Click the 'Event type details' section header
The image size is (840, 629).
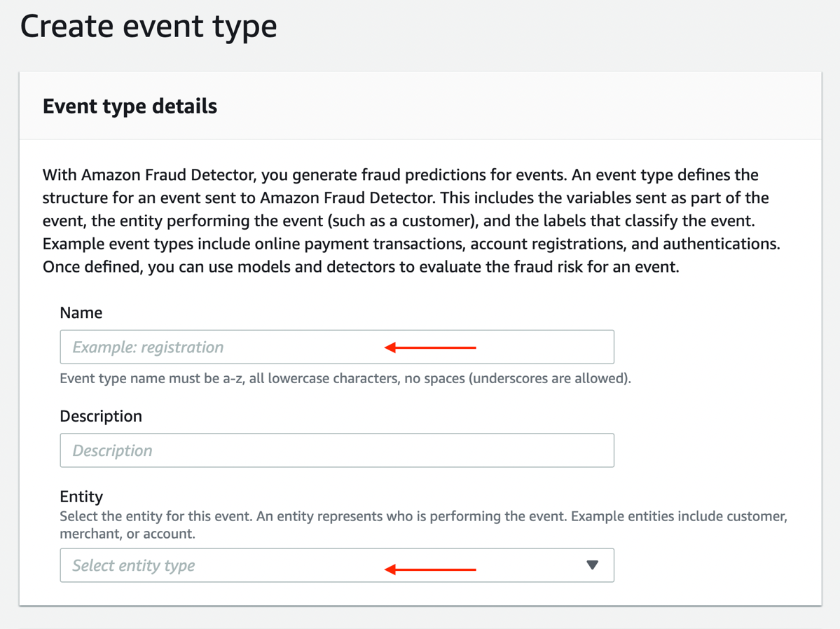130,106
